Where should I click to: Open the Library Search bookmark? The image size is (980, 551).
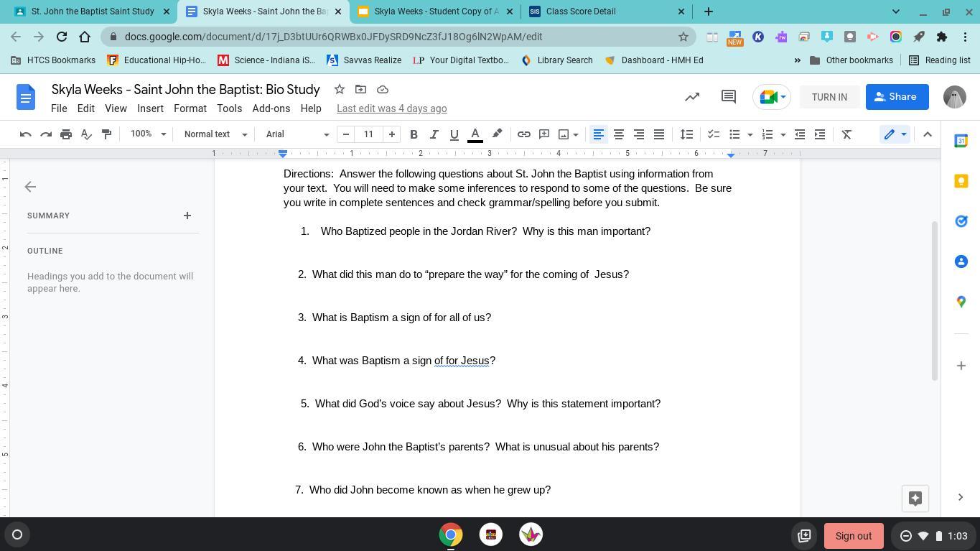[x=556, y=60]
